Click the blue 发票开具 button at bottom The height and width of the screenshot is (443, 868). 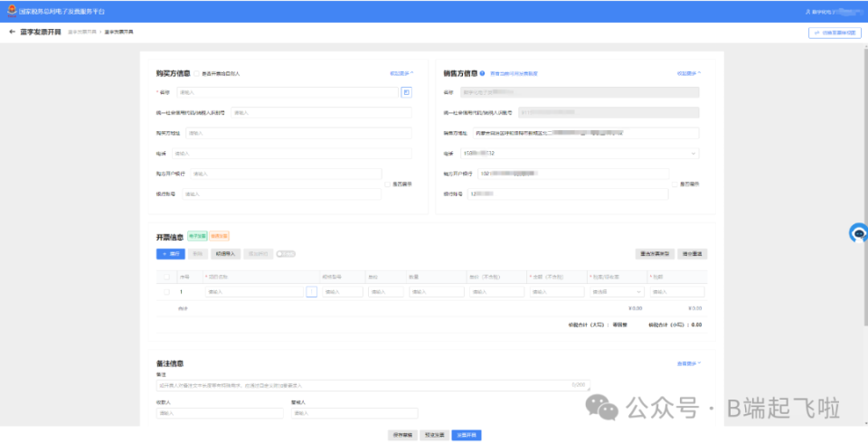[x=467, y=435]
